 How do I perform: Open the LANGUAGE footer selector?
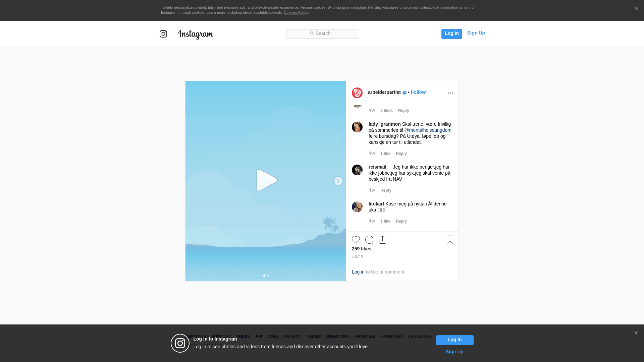coord(419,337)
